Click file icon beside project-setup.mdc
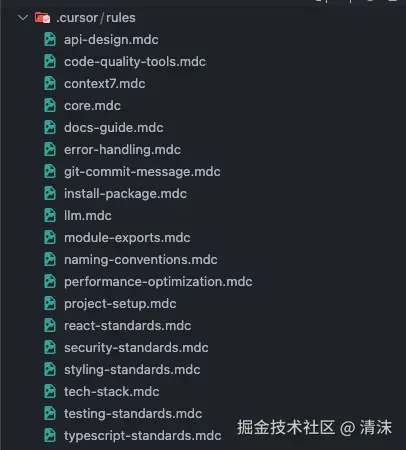The width and height of the screenshot is (406, 450). point(50,303)
